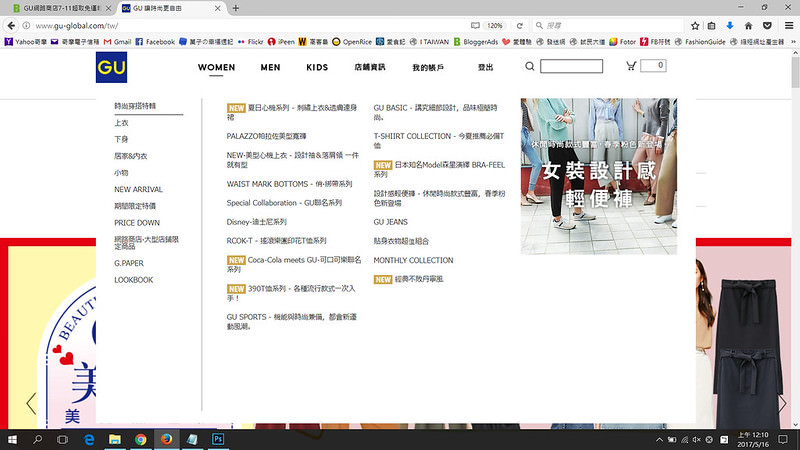
Task: Open GU BASIC link
Action: point(435,112)
